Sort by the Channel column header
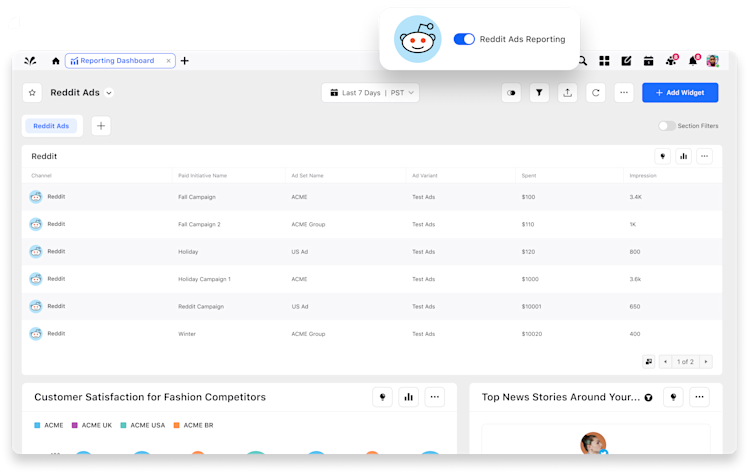The image size is (749, 474). 42,176
